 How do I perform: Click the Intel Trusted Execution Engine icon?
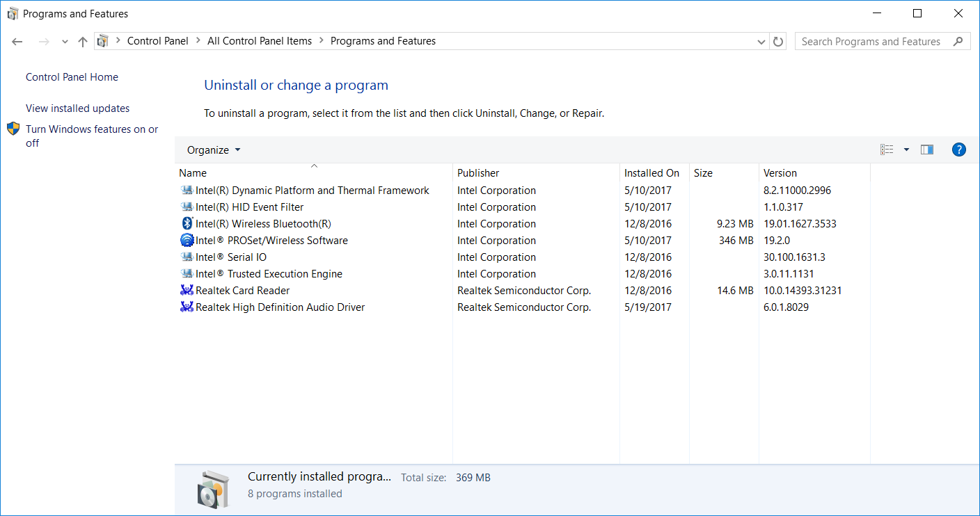[187, 274]
